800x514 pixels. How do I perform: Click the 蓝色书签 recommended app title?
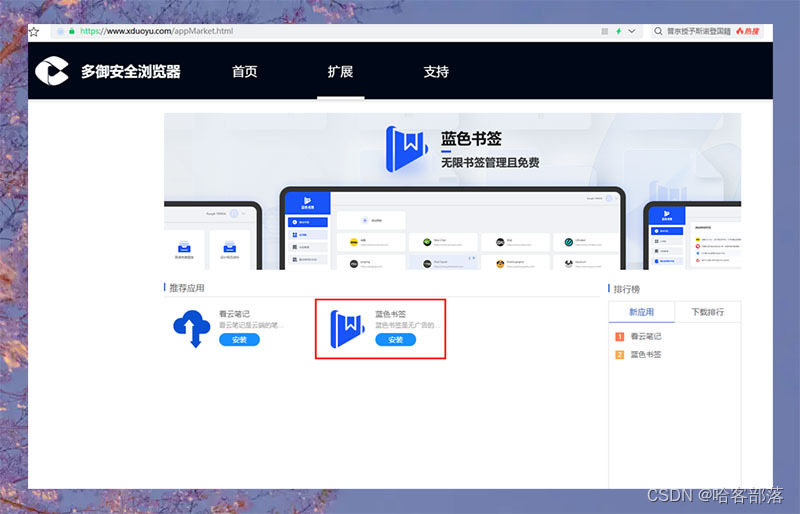(x=391, y=314)
